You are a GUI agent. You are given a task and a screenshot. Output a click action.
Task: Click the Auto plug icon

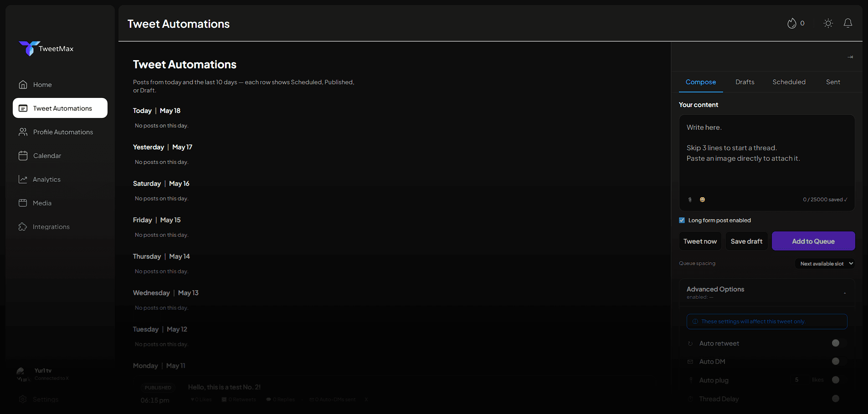click(690, 380)
